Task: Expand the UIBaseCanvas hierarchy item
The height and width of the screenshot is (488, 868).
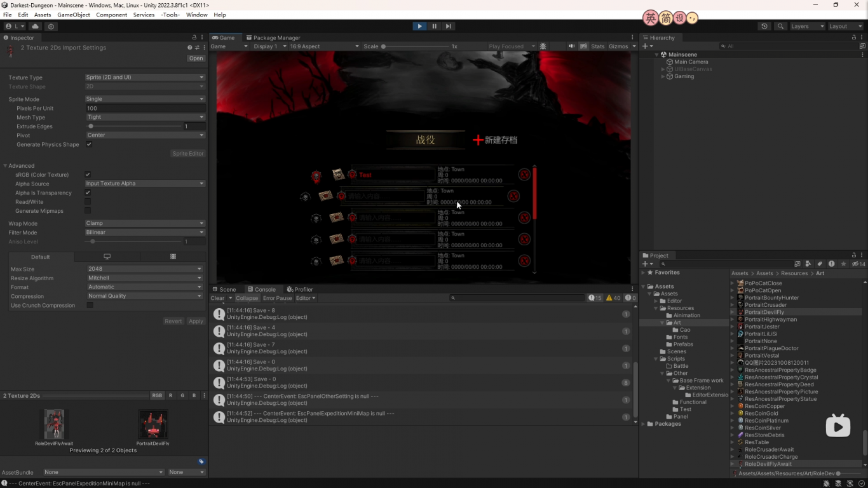Action: pyautogui.click(x=663, y=69)
